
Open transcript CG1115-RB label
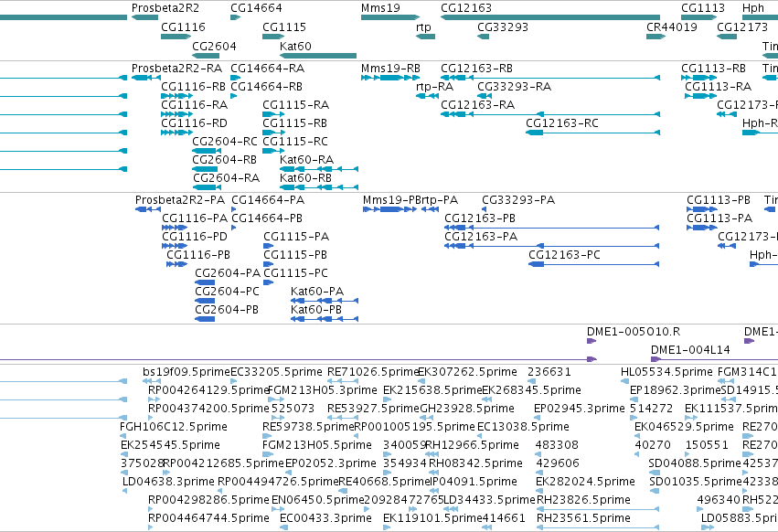(x=294, y=123)
